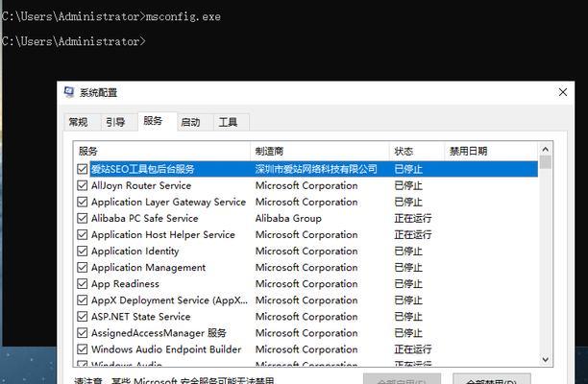
Task: Click Windows Audio Endpoint Builder name
Action: [166, 349]
